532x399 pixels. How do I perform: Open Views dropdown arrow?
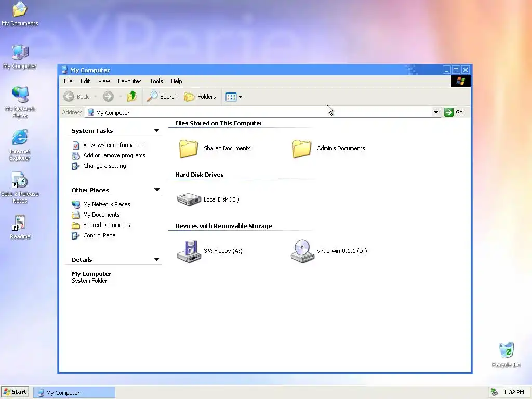[240, 97]
